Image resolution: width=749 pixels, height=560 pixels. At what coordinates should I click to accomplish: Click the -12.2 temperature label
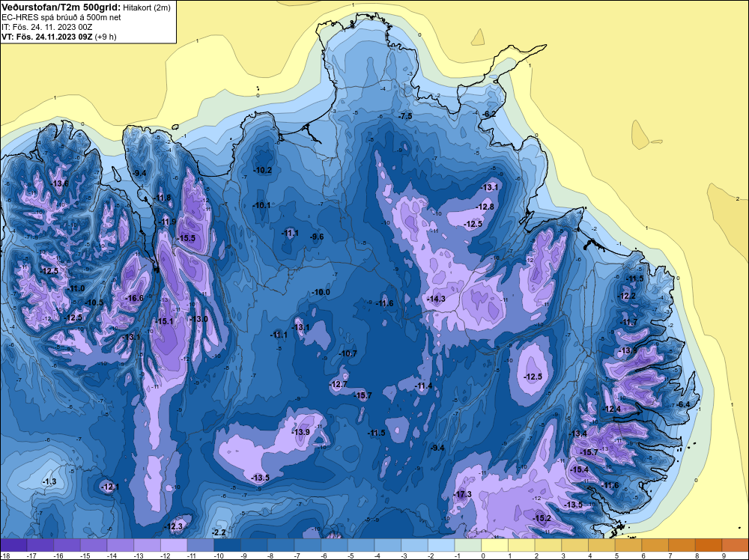coord(627,296)
